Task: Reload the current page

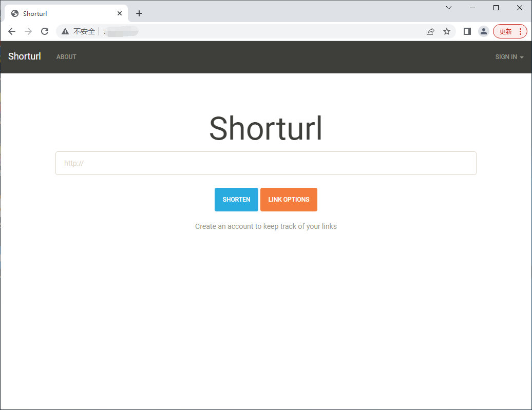Action: pyautogui.click(x=45, y=31)
